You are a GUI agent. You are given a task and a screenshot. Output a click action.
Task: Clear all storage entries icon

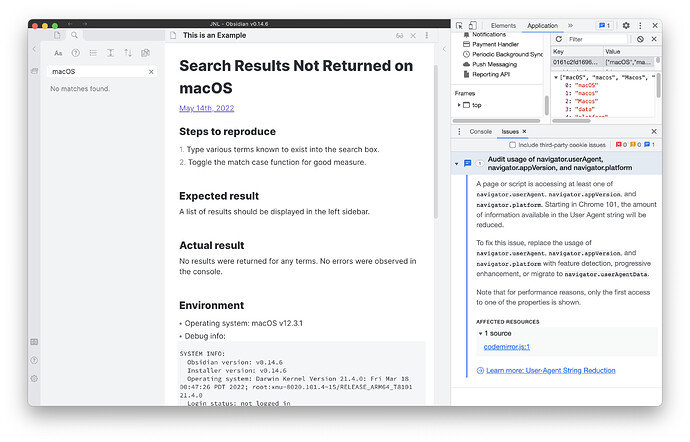click(x=640, y=39)
